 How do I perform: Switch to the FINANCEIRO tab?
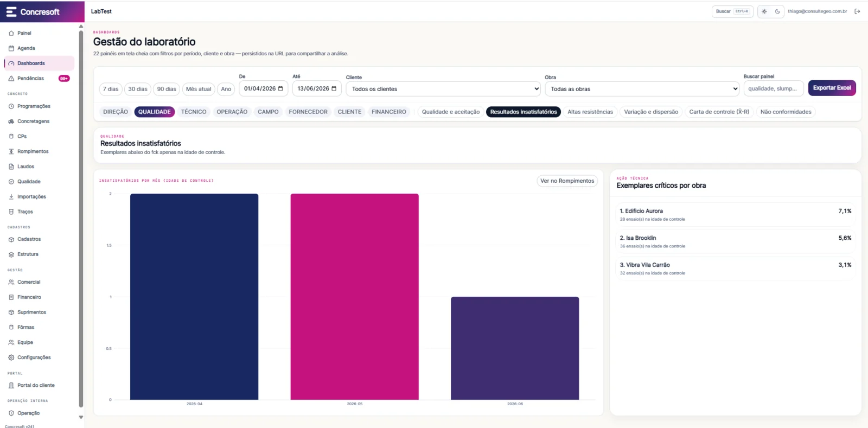389,112
